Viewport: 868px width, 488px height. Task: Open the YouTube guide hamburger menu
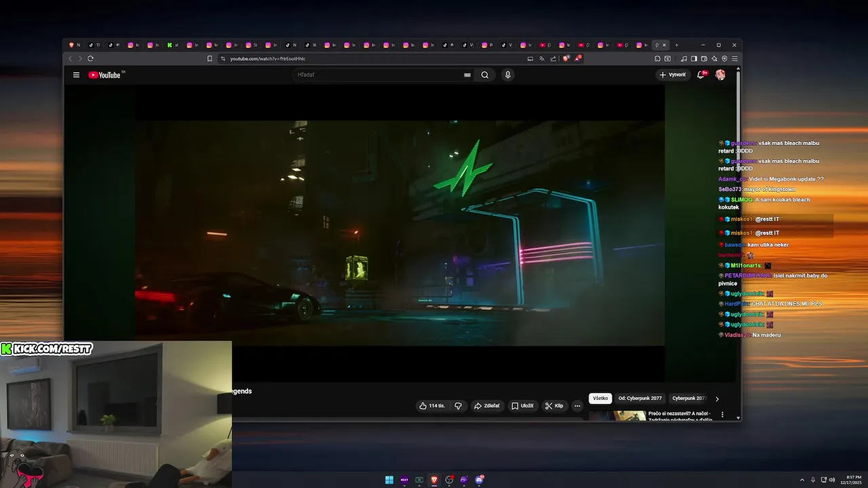pos(77,75)
